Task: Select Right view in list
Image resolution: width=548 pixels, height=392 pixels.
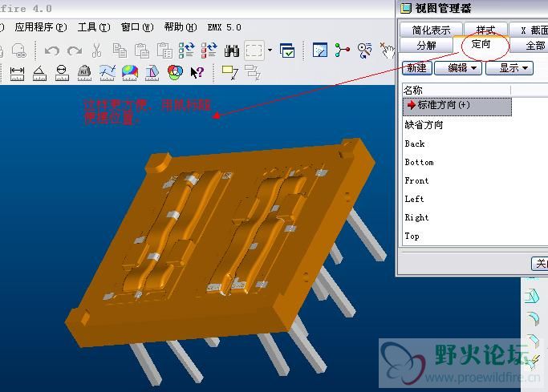Action: 416,217
